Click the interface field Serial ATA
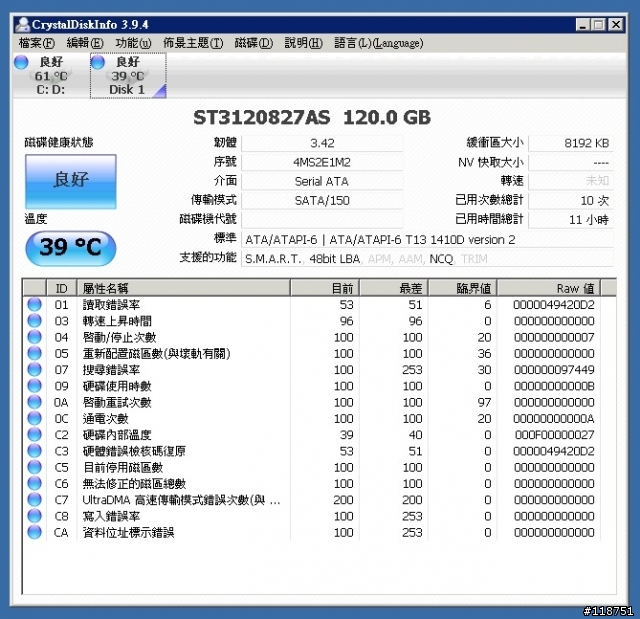 click(322, 182)
